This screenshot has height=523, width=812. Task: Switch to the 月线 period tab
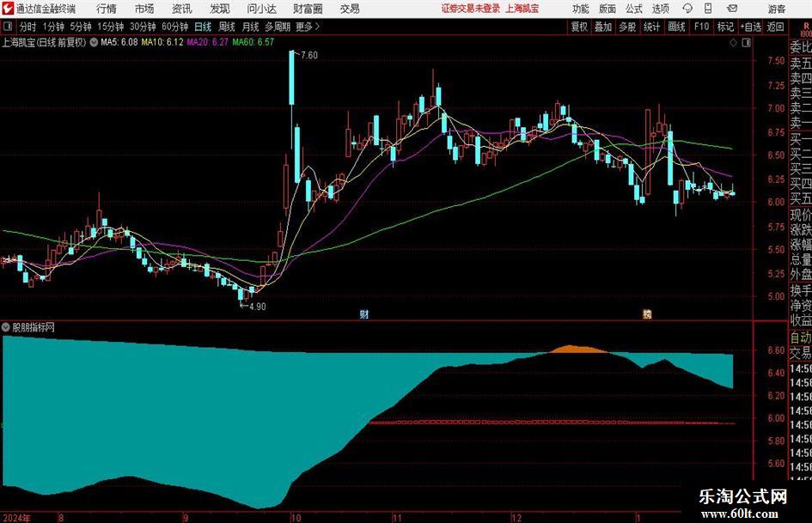pyautogui.click(x=250, y=27)
